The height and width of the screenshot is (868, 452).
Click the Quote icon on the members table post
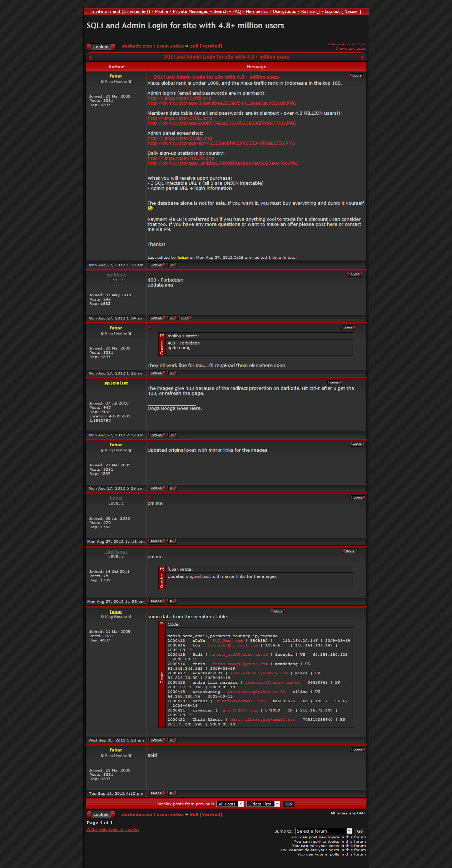278,611
